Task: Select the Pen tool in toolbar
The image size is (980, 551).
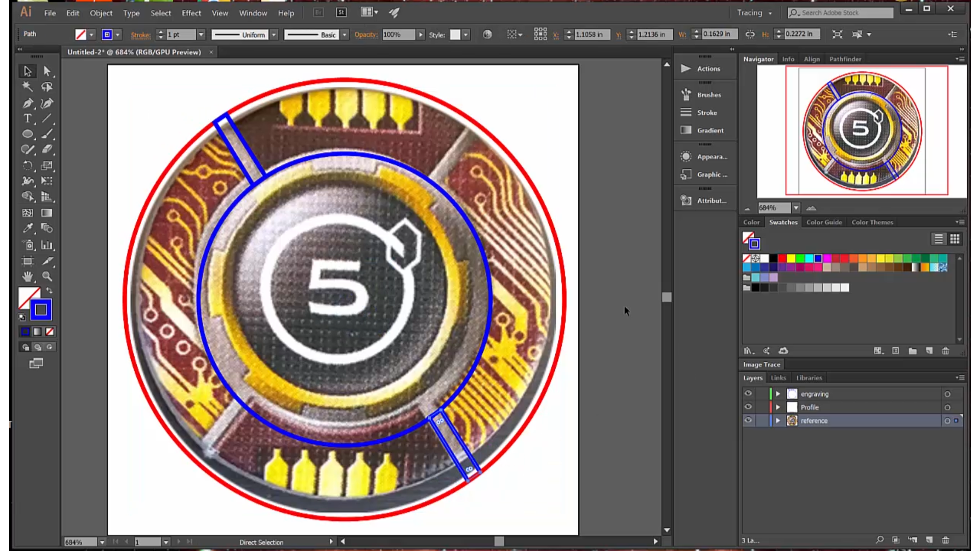Action: (28, 102)
